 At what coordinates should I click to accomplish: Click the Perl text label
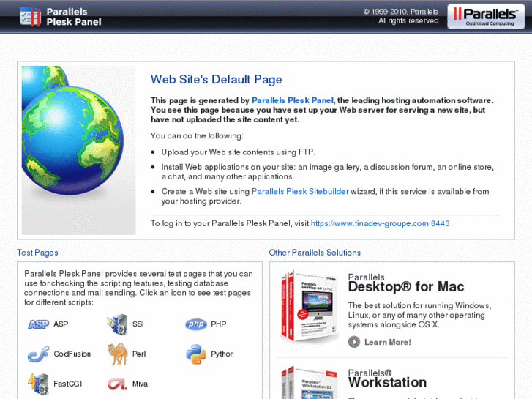point(139,354)
